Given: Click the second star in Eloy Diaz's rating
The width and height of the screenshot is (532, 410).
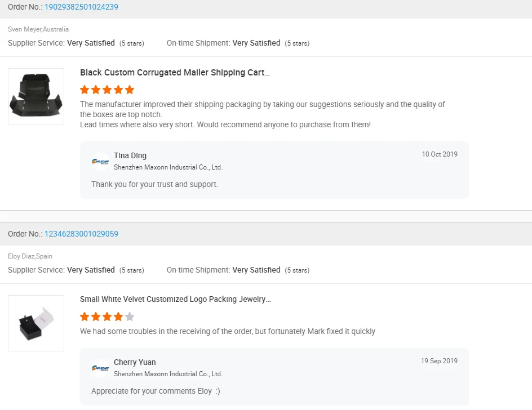Looking at the screenshot, I should (x=96, y=317).
